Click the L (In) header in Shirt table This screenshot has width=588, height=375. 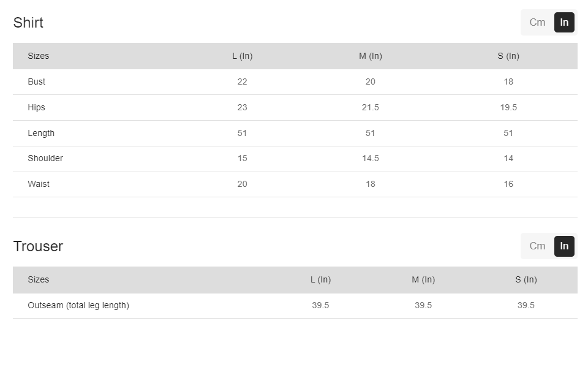point(242,56)
